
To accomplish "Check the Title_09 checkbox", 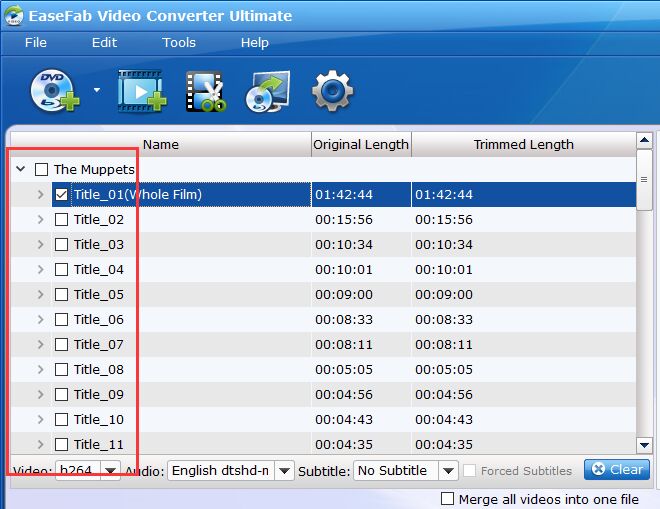I will [61, 394].
